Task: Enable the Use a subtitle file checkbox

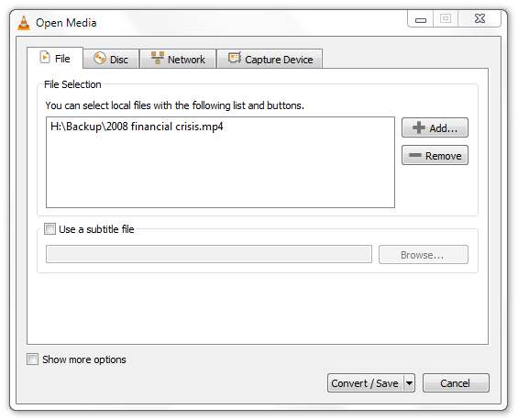Action: [x=50, y=228]
